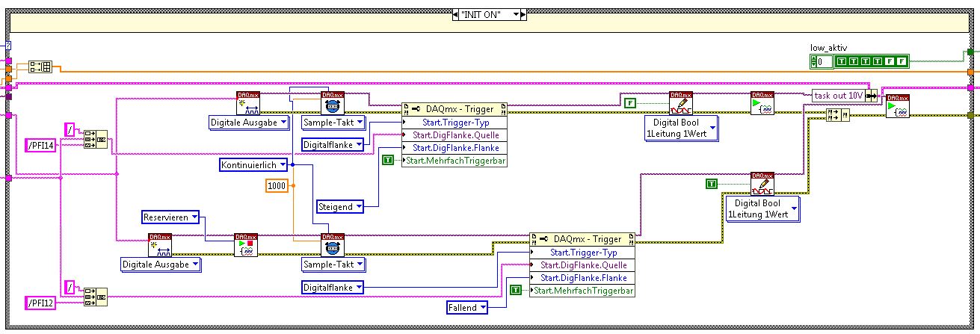Toggle third T element in low_aktiv array

(865, 62)
